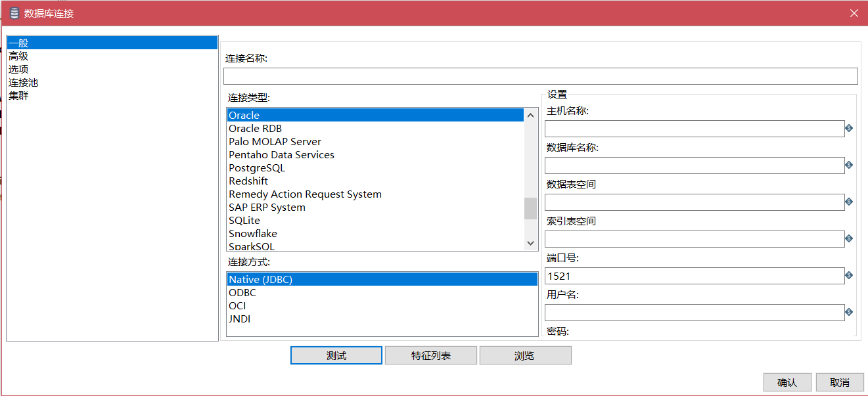
Task: Open the 连接池 settings category
Action: [23, 83]
